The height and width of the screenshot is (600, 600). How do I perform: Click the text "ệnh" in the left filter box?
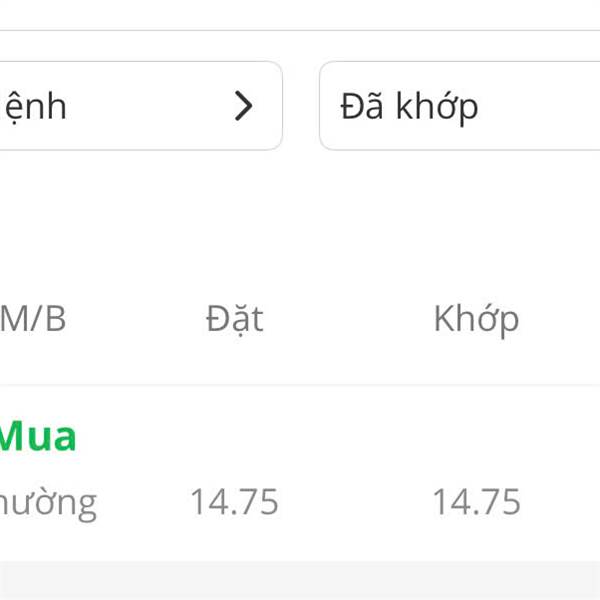(35, 106)
